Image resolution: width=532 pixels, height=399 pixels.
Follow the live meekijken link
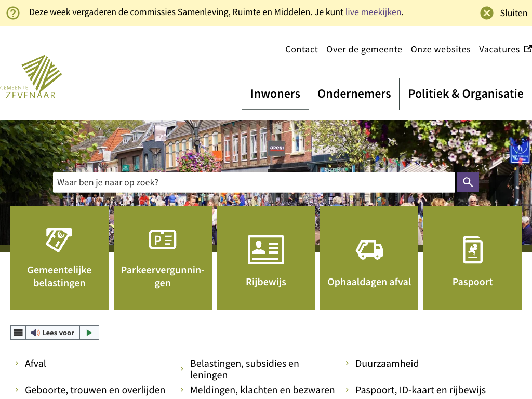(x=373, y=12)
